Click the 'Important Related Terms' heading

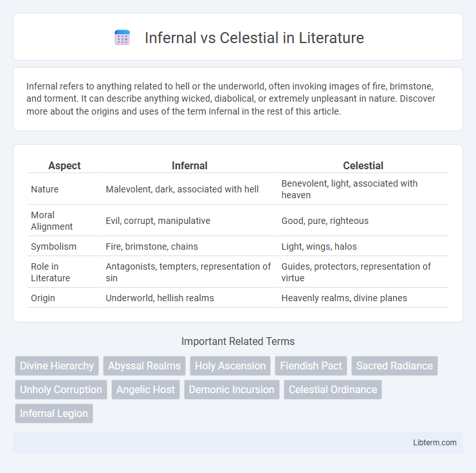[x=238, y=342]
